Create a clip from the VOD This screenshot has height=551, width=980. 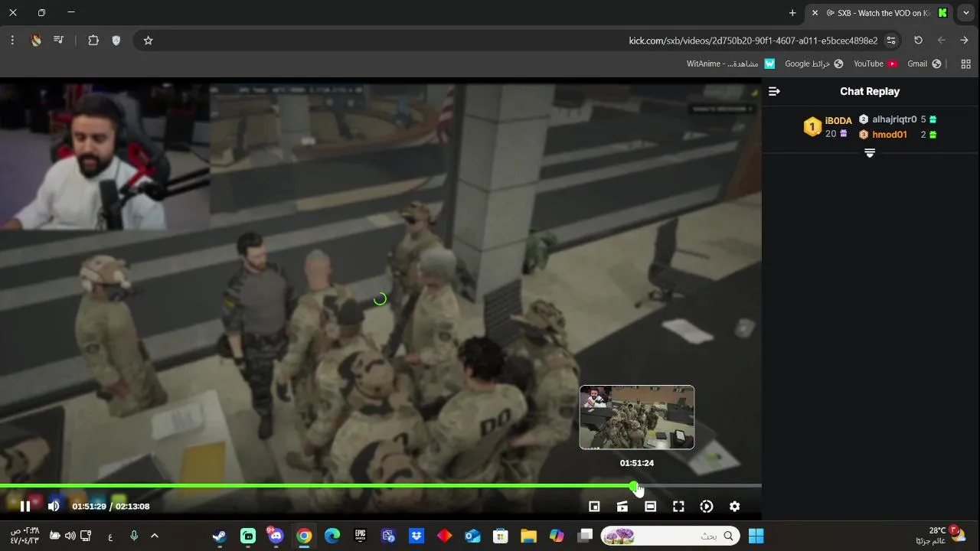click(622, 506)
